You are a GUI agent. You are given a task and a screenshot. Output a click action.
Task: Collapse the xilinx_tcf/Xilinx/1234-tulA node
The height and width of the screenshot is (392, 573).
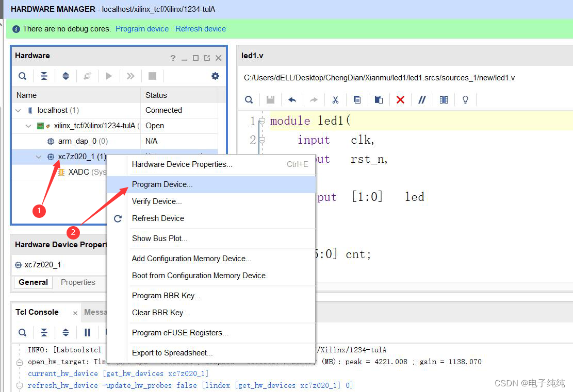[x=28, y=126]
